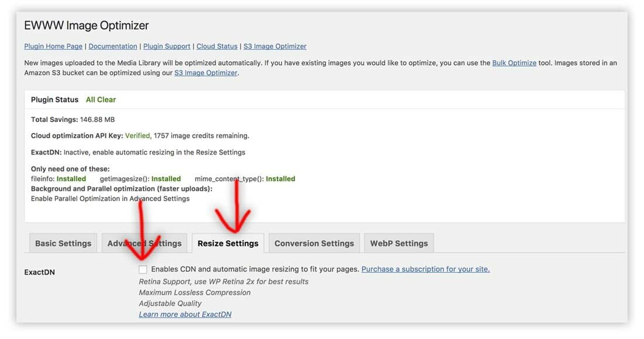644x339 pixels.
Task: Open the Plugin Home Page link
Action: pos(53,46)
